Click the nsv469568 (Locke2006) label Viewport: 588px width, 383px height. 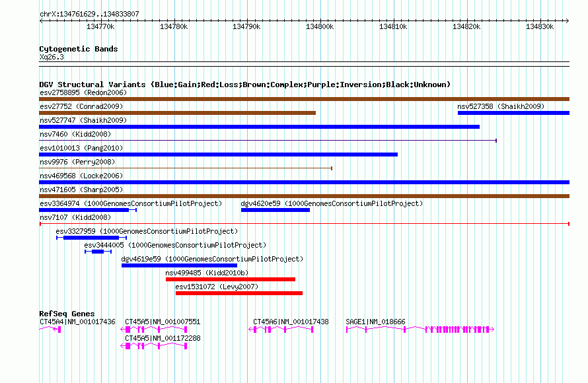click(x=81, y=176)
